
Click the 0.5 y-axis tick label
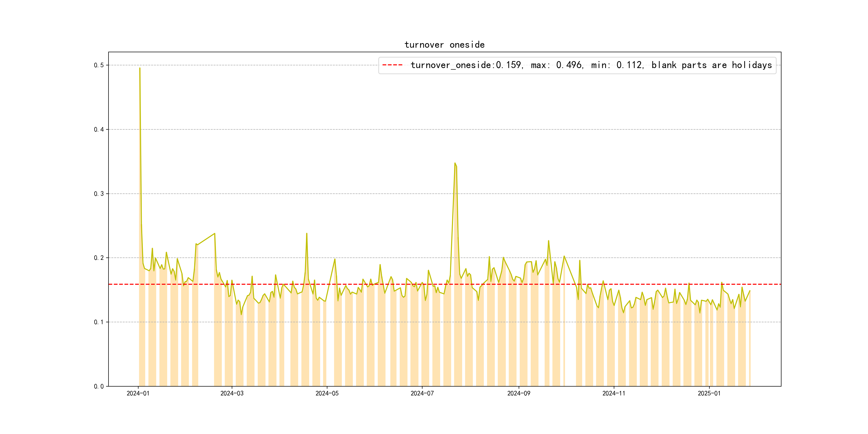[99, 65]
